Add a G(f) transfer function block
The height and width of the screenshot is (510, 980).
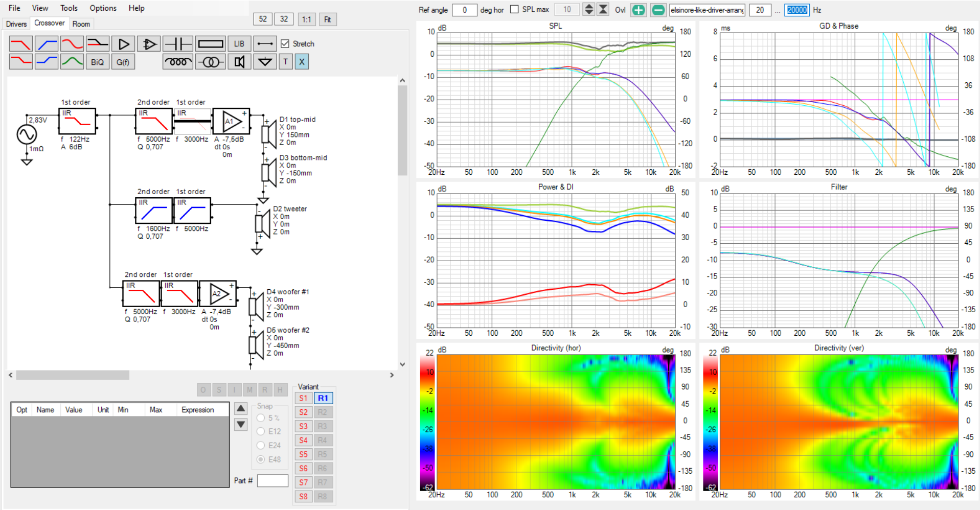[x=123, y=62]
